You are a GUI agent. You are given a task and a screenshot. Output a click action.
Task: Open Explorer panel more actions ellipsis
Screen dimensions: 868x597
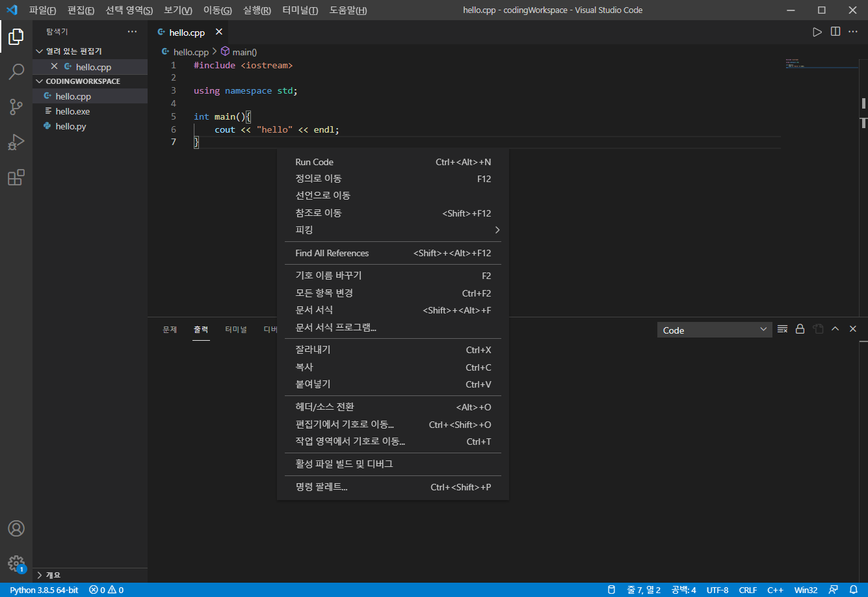pos(133,32)
